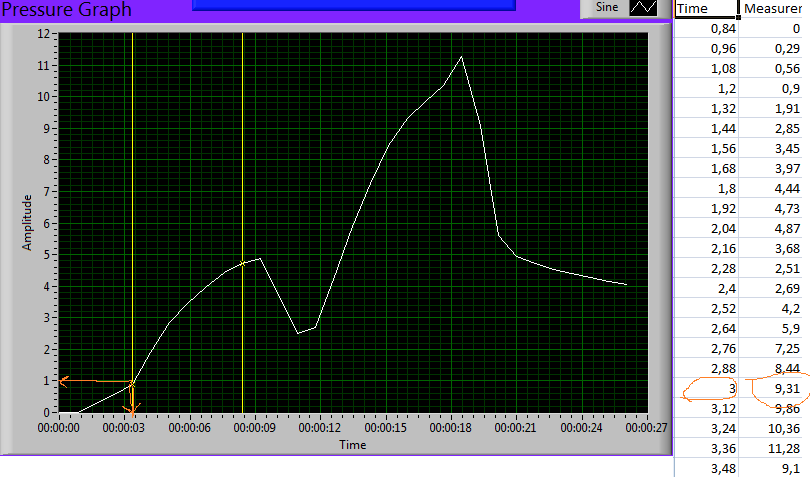This screenshot has width=810, height=480.
Task: Select spreadsheet cell with time 2,76
Action: 707,349
